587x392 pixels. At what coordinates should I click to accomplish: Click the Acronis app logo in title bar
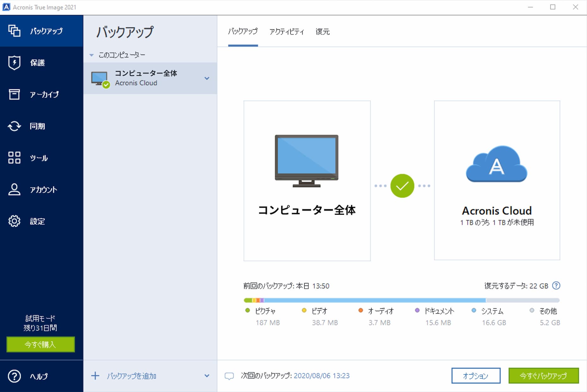pos(6,7)
